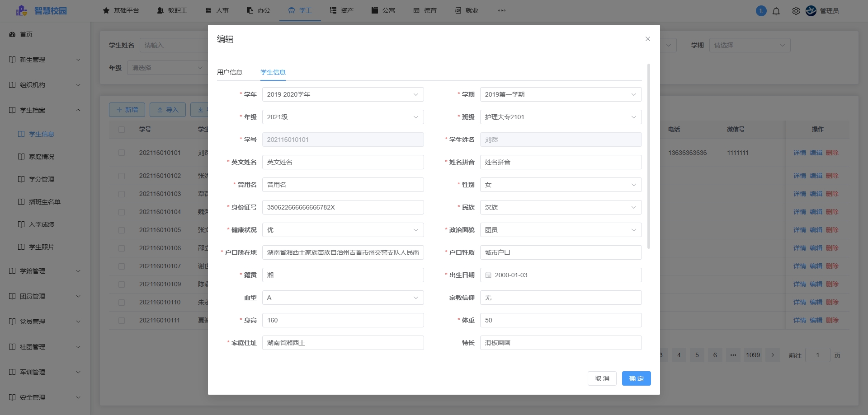Open the settings gear in the header
This screenshot has height=415, width=868.
[x=796, y=10]
